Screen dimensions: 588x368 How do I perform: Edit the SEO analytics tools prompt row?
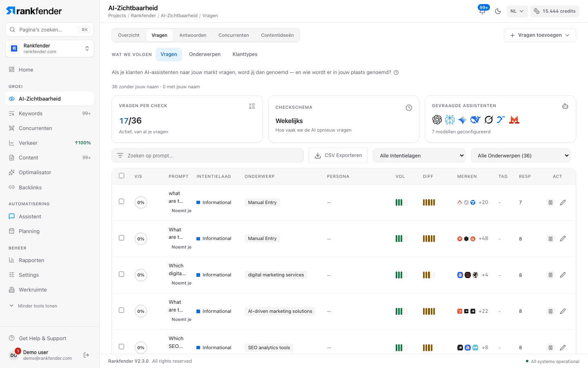tap(563, 348)
